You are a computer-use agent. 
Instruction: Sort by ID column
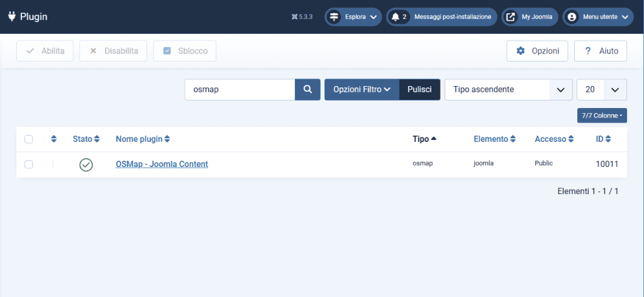tap(603, 139)
